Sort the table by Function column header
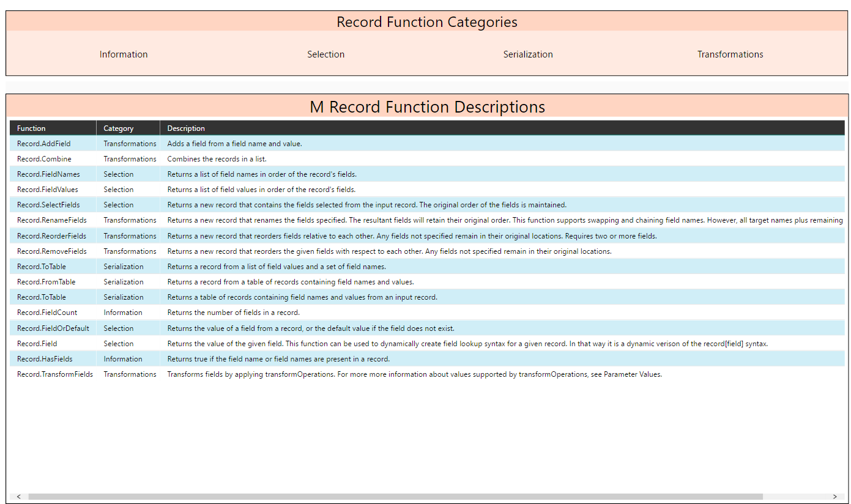 pos(31,128)
